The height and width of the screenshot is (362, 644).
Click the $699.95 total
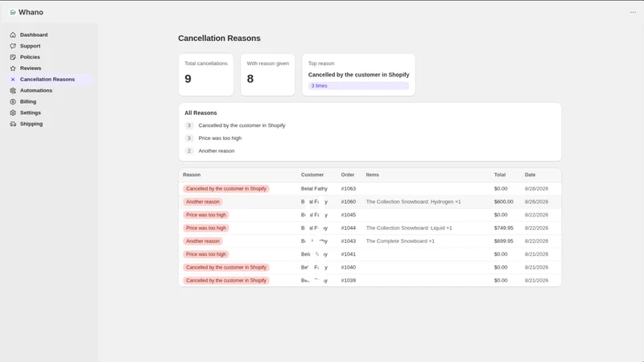click(504, 241)
